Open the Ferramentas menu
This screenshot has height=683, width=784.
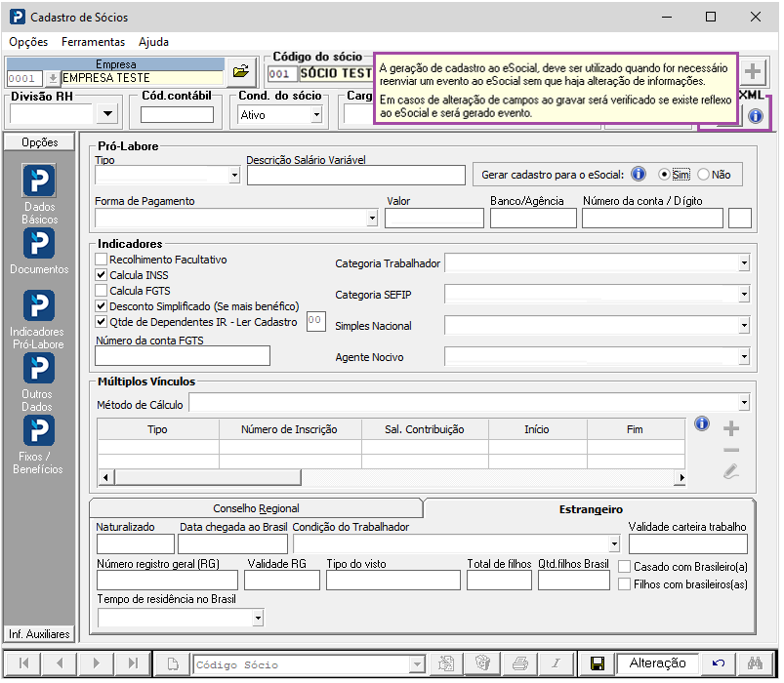(93, 42)
